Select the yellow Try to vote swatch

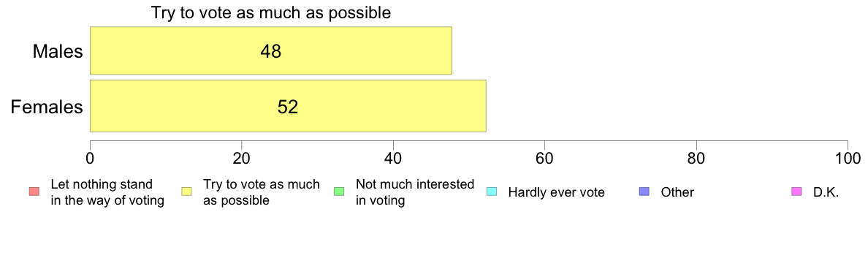(186, 192)
